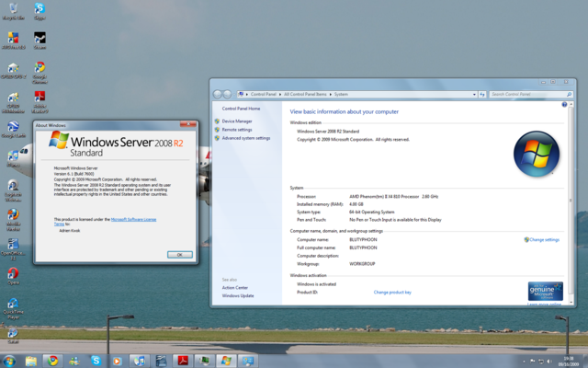Launch Steam from its desktop icon

[40, 40]
